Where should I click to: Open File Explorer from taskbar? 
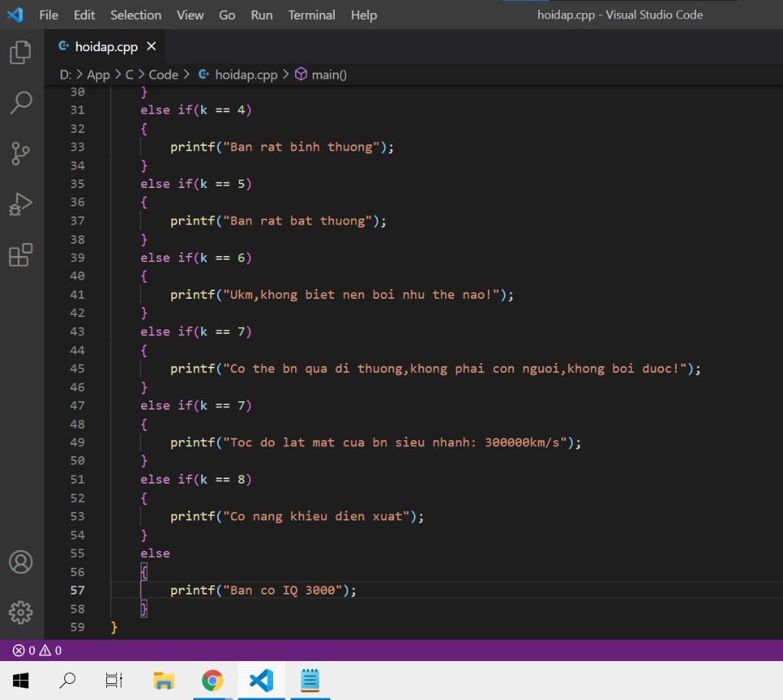pos(164,681)
